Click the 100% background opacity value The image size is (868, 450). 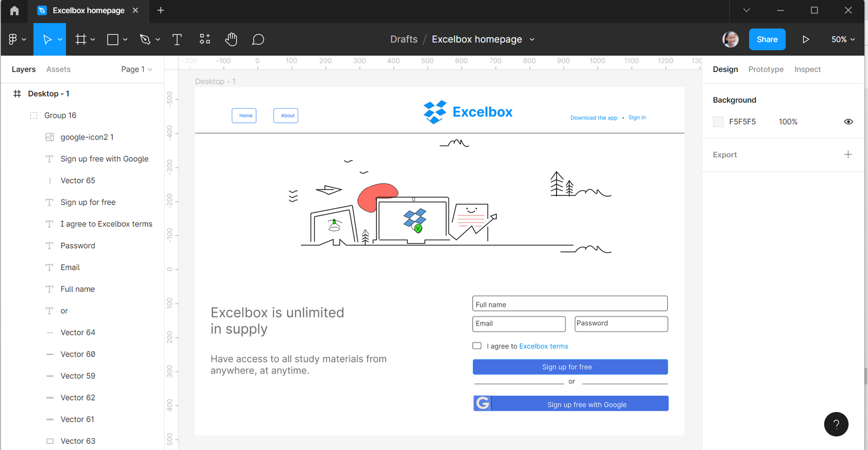(x=788, y=122)
